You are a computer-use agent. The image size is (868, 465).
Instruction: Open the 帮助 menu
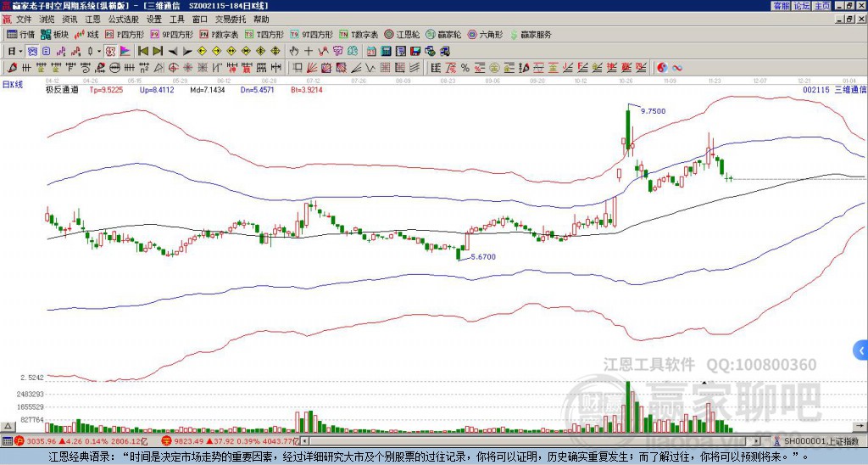pyautogui.click(x=261, y=20)
